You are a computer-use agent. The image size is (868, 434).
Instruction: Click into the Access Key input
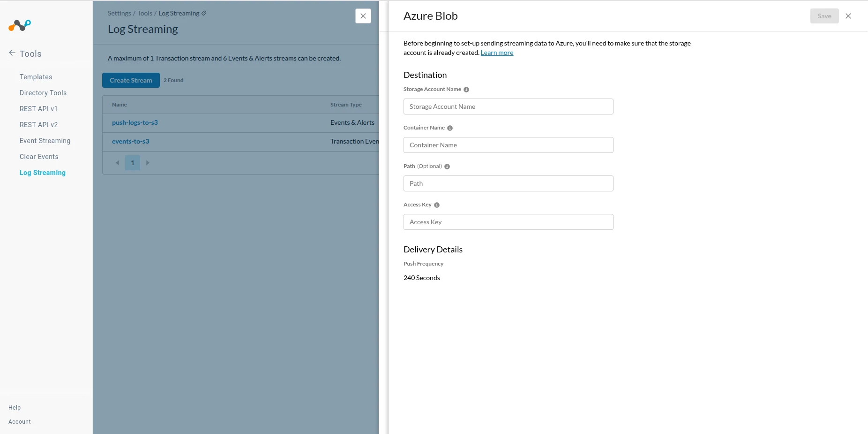pyautogui.click(x=508, y=222)
